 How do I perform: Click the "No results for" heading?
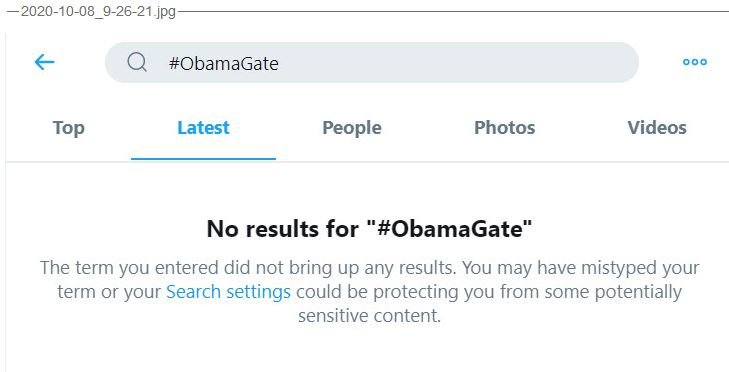pyautogui.click(x=370, y=229)
